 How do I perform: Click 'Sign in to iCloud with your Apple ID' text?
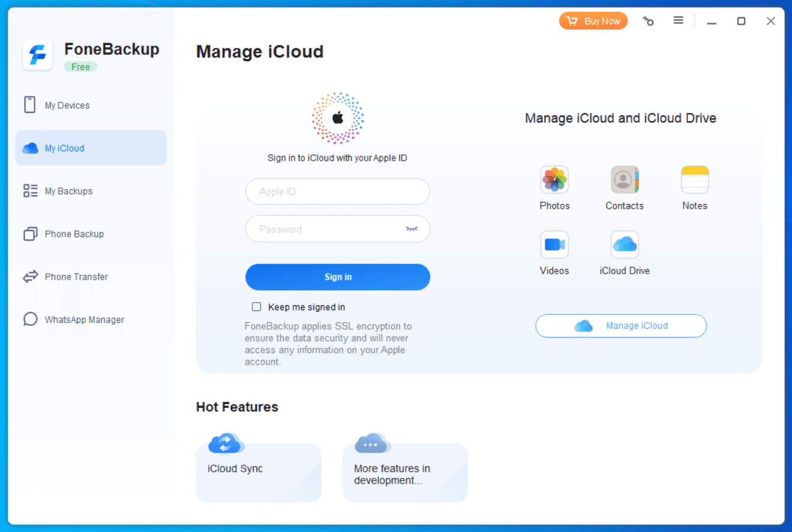[337, 158]
